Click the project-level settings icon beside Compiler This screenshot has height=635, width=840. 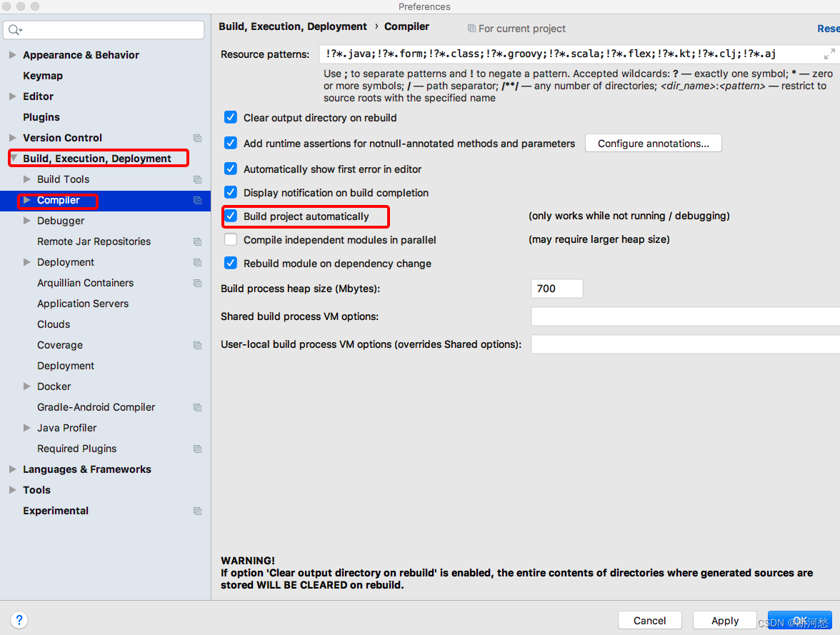tap(197, 201)
